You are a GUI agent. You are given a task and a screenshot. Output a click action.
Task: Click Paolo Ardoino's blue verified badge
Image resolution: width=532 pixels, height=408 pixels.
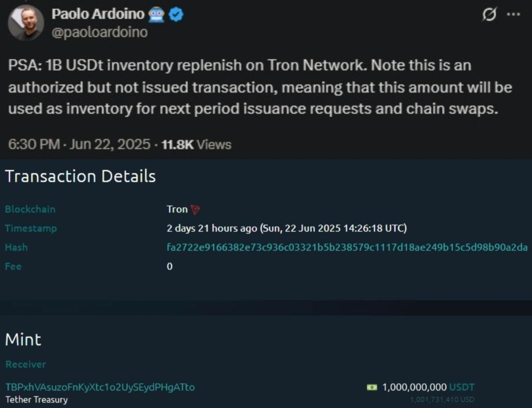[175, 14]
